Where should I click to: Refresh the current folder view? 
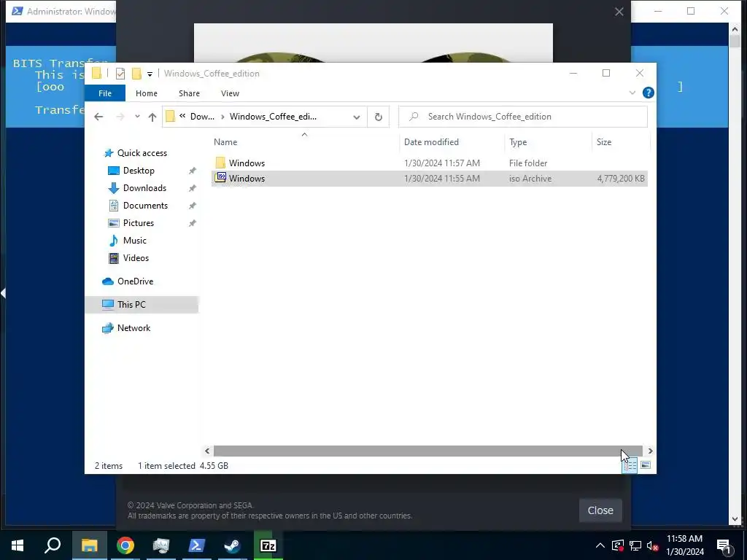click(379, 117)
